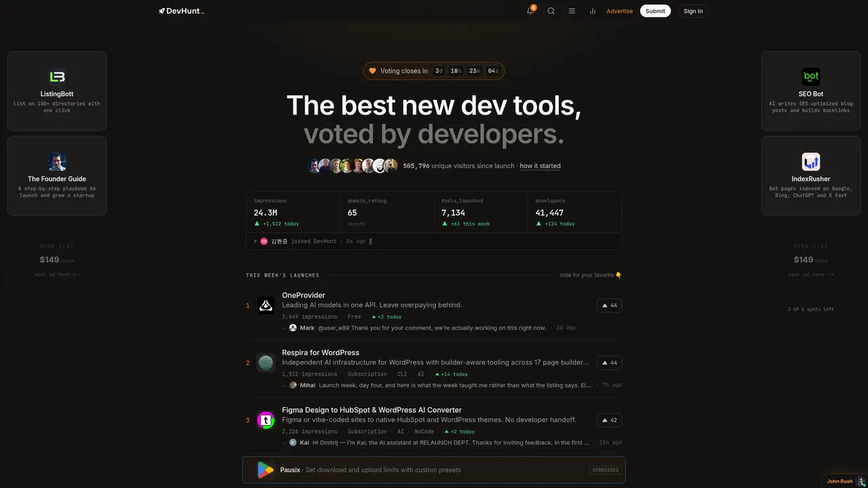Viewport: 868px width, 488px height.
Task: Click Kai's comment under Figma converter
Action: [452, 443]
